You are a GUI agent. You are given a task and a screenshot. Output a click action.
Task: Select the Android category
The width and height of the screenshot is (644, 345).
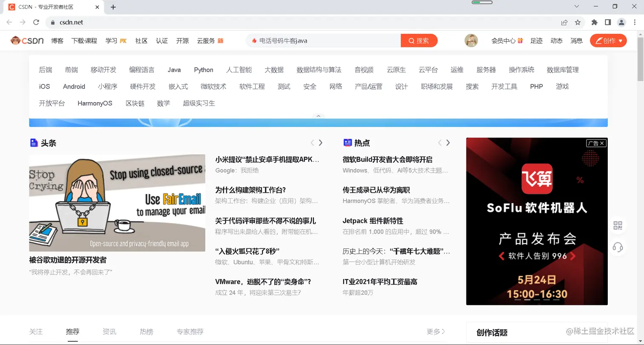click(74, 86)
